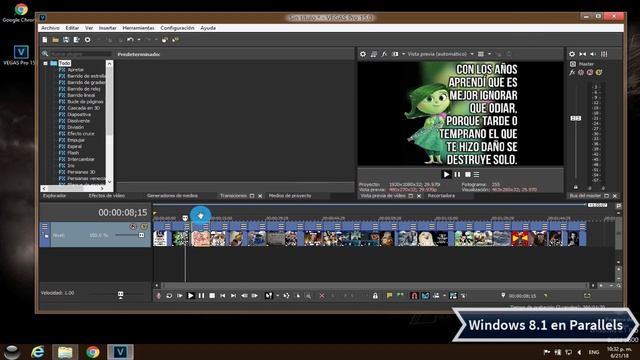Open the overlay grid dropdown arrow
The width and height of the screenshot is (640, 360).
(489, 54)
